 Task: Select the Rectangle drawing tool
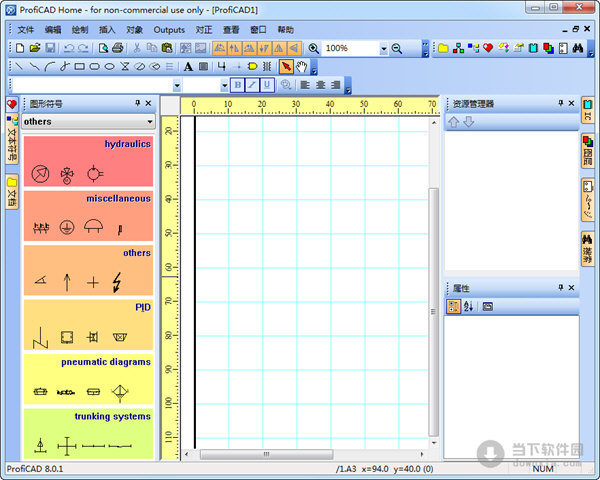pos(80,67)
